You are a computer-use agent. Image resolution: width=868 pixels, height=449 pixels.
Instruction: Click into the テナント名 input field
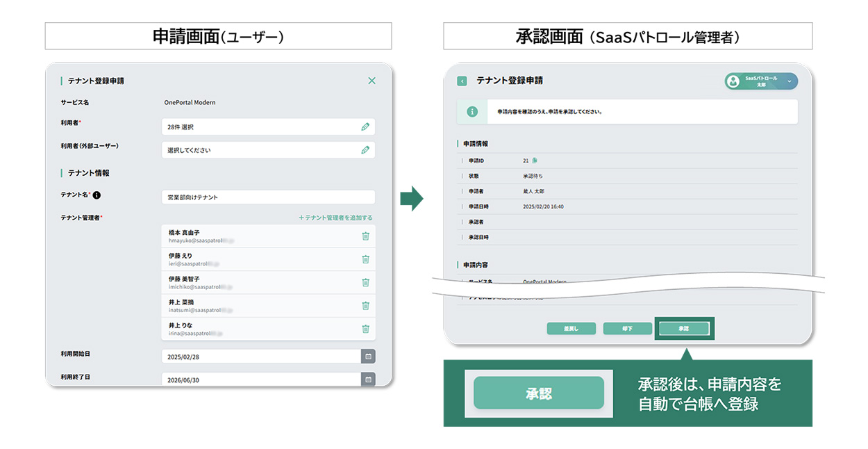tap(268, 197)
